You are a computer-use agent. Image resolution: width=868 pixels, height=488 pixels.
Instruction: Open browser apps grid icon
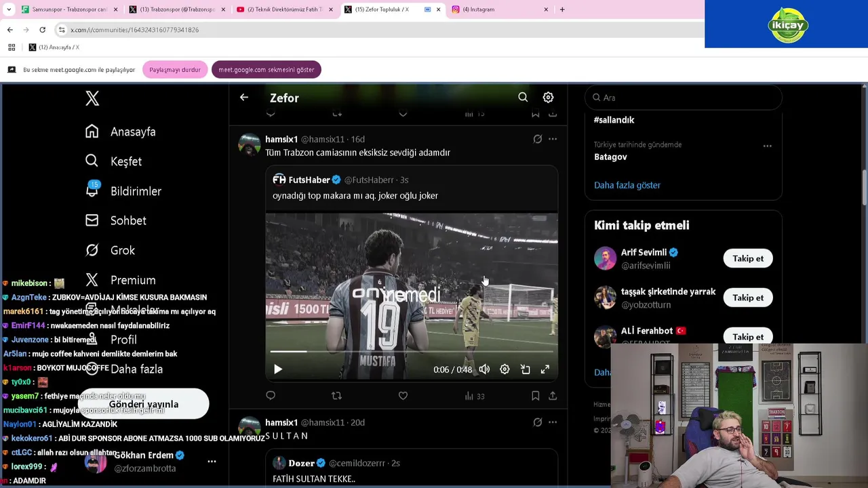tap(11, 47)
